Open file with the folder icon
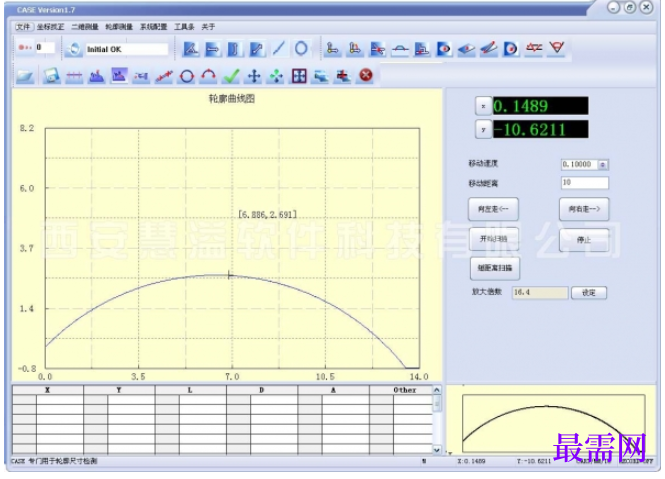The width and height of the screenshot is (665, 479). click(25, 76)
